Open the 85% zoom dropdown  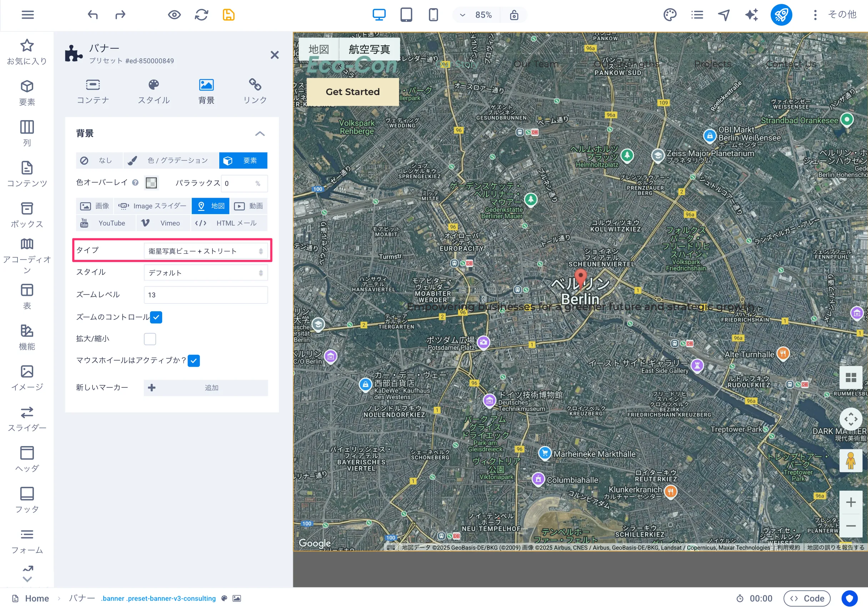coord(477,15)
